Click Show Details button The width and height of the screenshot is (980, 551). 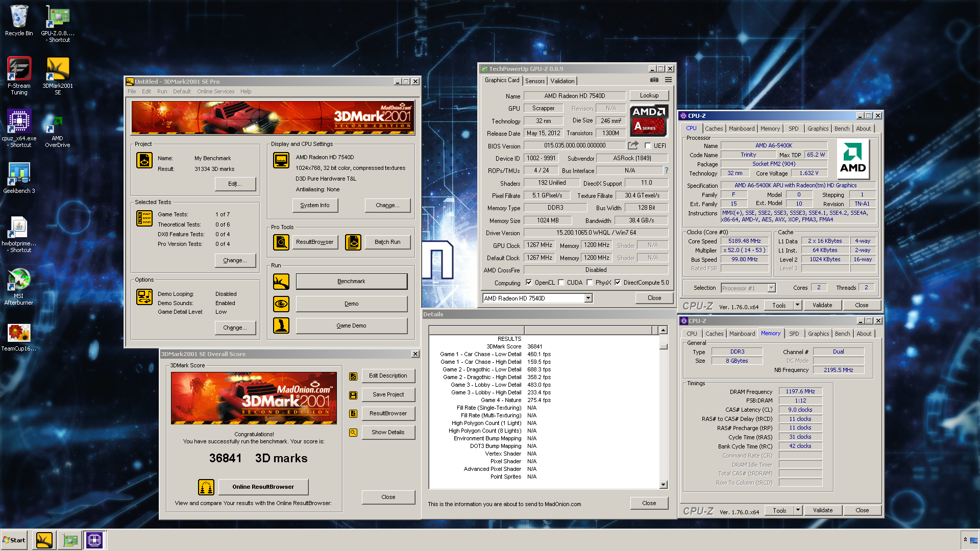pyautogui.click(x=388, y=432)
